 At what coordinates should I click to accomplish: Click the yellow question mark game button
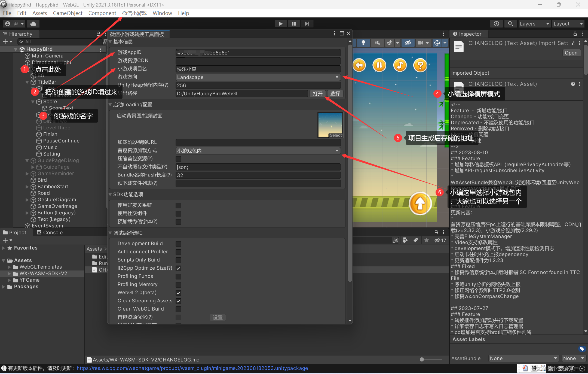tap(420, 65)
